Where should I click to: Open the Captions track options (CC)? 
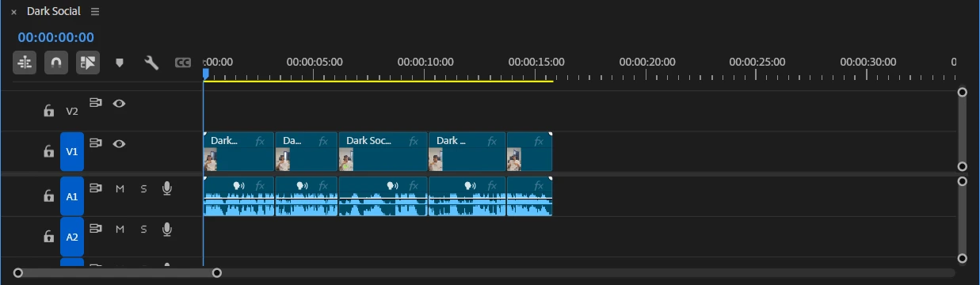pos(183,63)
